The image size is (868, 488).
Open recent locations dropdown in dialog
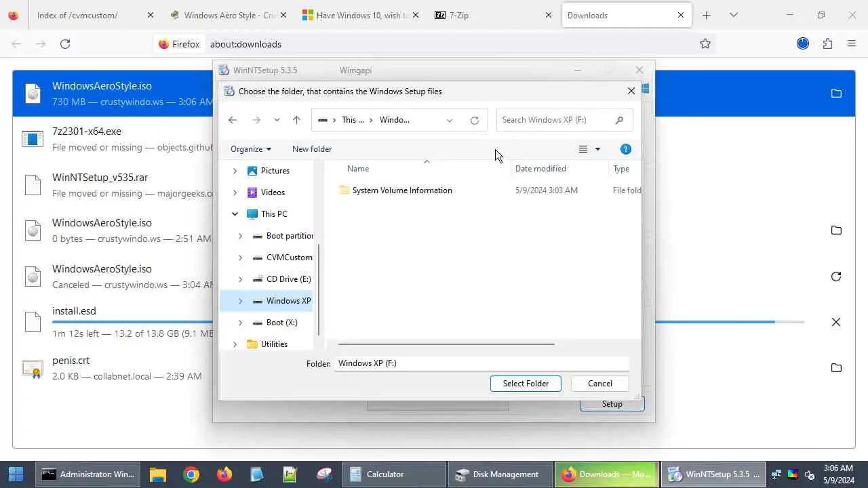tap(277, 120)
